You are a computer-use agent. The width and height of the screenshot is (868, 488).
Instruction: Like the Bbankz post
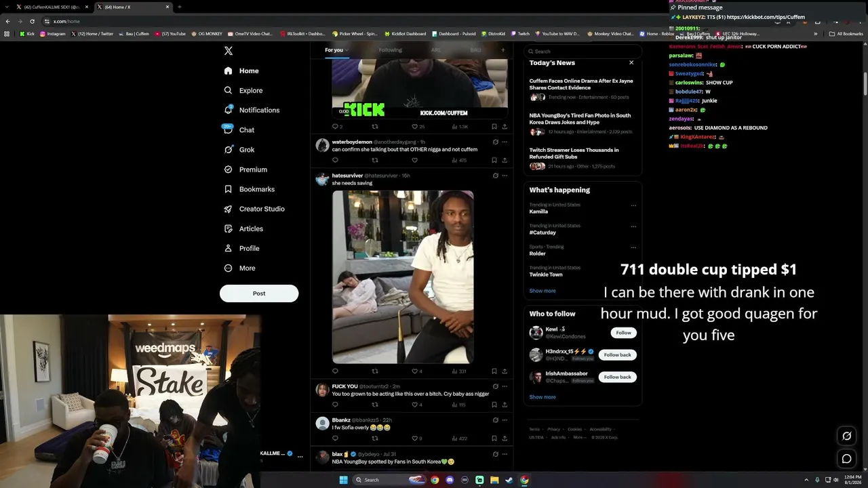point(414,439)
